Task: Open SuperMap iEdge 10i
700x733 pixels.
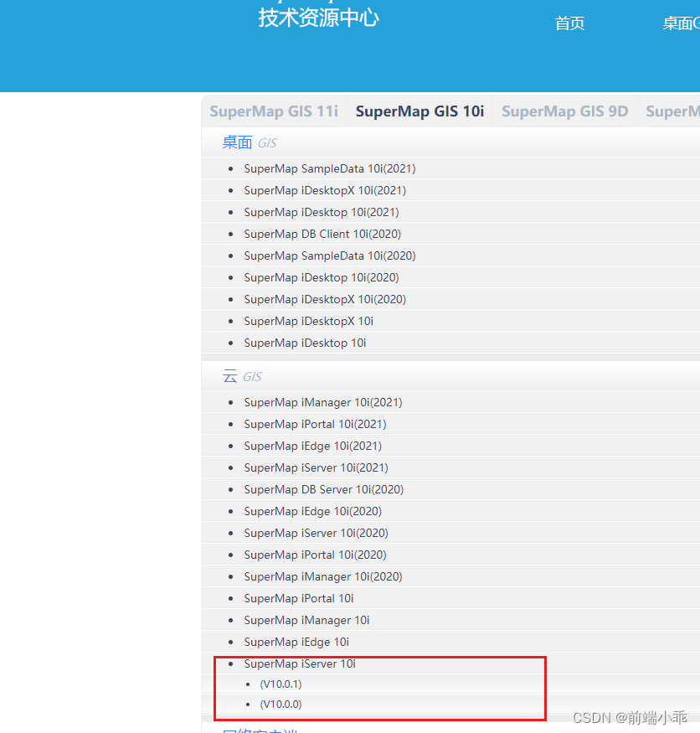Action: point(296,642)
